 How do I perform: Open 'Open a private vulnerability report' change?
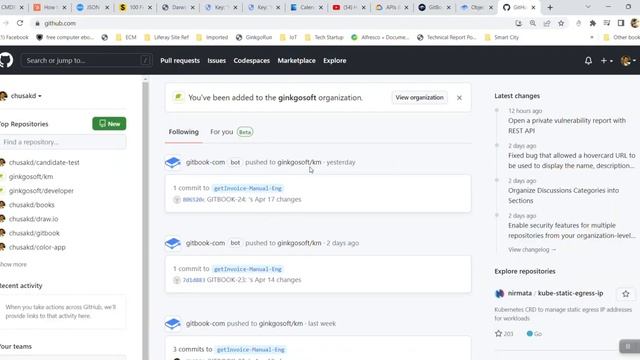point(567,126)
